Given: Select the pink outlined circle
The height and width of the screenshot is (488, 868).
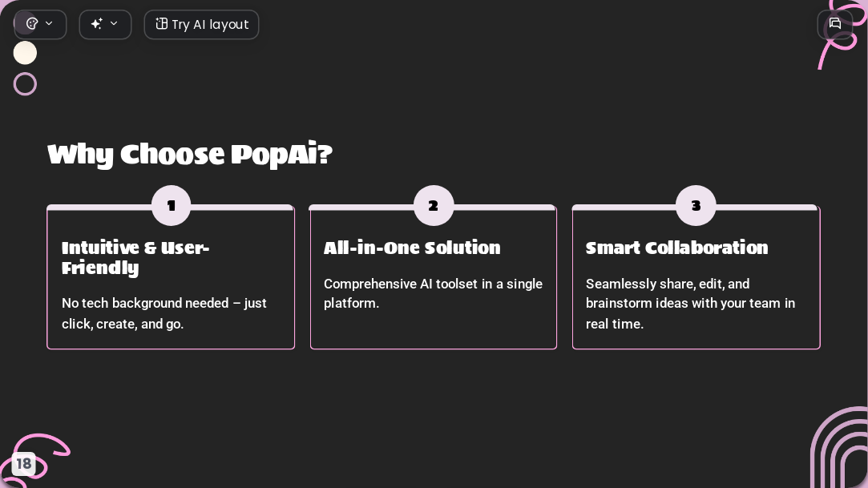Looking at the screenshot, I should [x=25, y=84].
